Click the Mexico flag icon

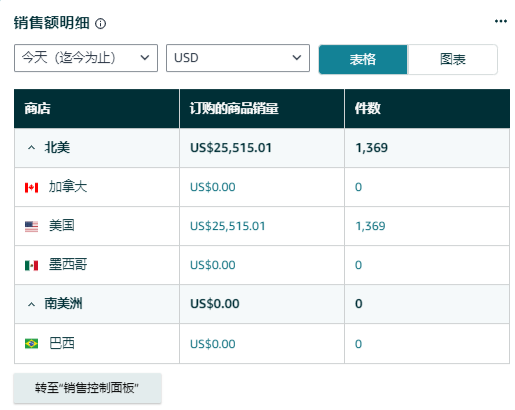(31, 266)
